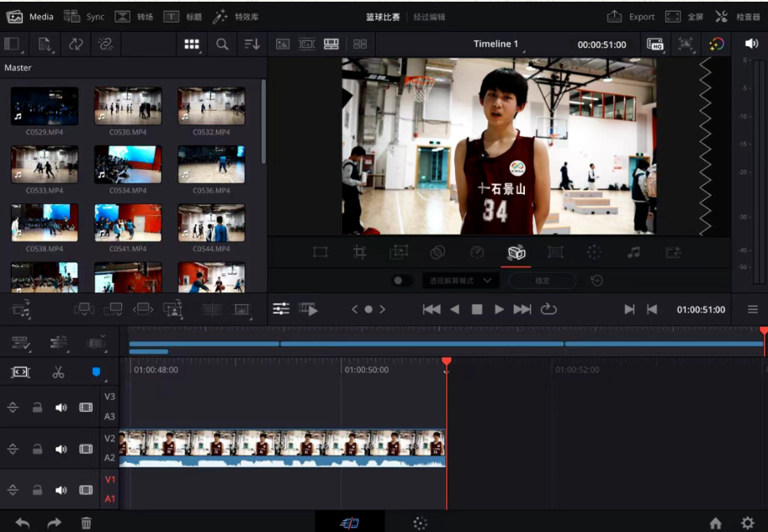
Task: Open the Timeline 1 name dropdown
Action: click(496, 45)
